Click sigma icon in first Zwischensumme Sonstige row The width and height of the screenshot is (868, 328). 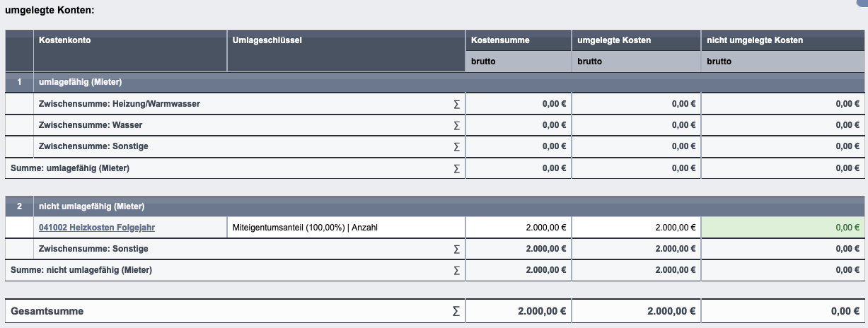pyautogui.click(x=456, y=146)
